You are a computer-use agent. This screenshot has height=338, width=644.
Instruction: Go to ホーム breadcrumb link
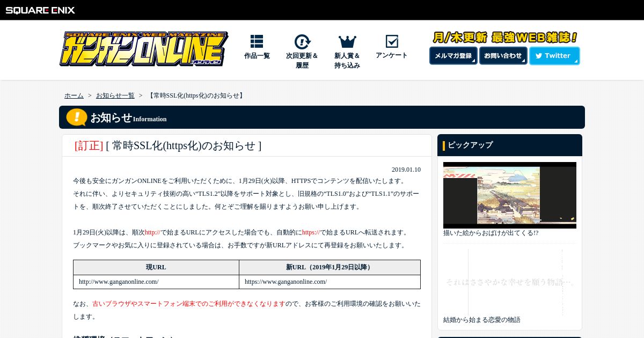coord(74,95)
